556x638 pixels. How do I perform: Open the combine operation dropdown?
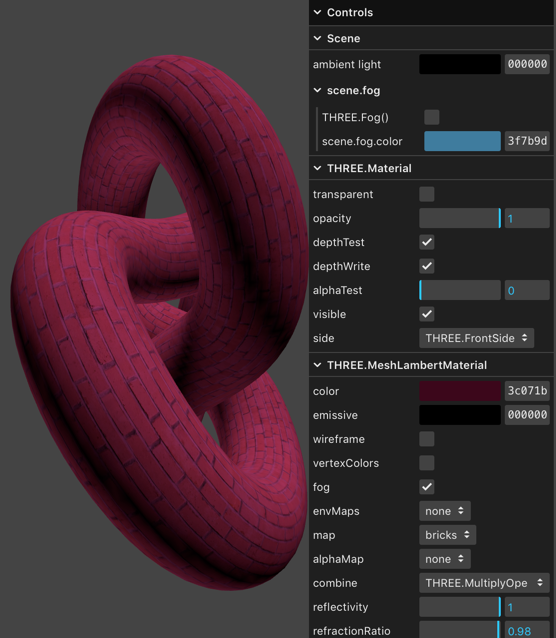pos(484,583)
